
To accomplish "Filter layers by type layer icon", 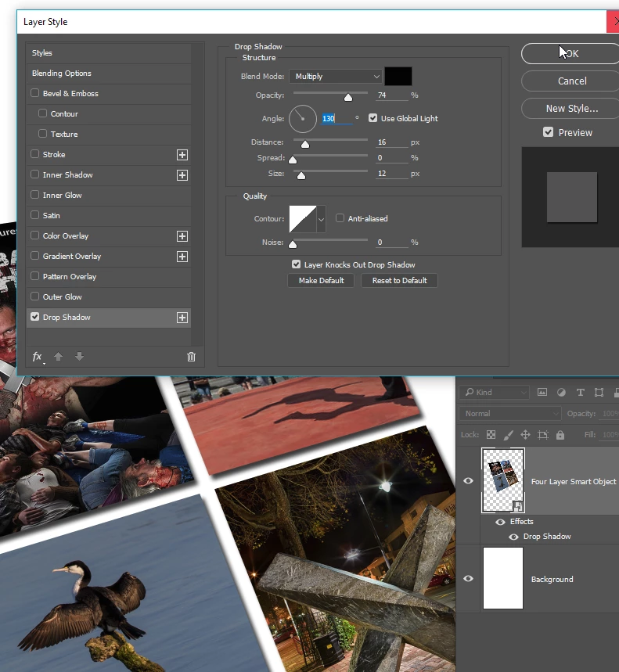I will click(581, 392).
